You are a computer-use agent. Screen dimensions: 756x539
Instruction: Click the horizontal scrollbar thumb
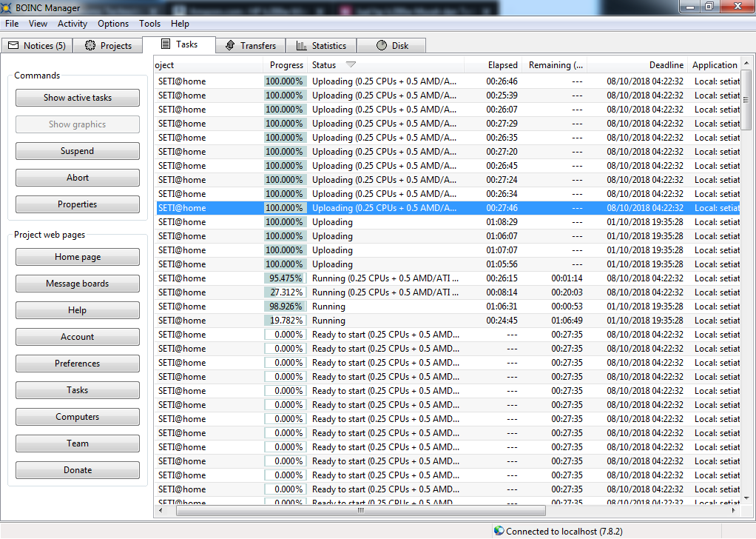pyautogui.click(x=361, y=510)
